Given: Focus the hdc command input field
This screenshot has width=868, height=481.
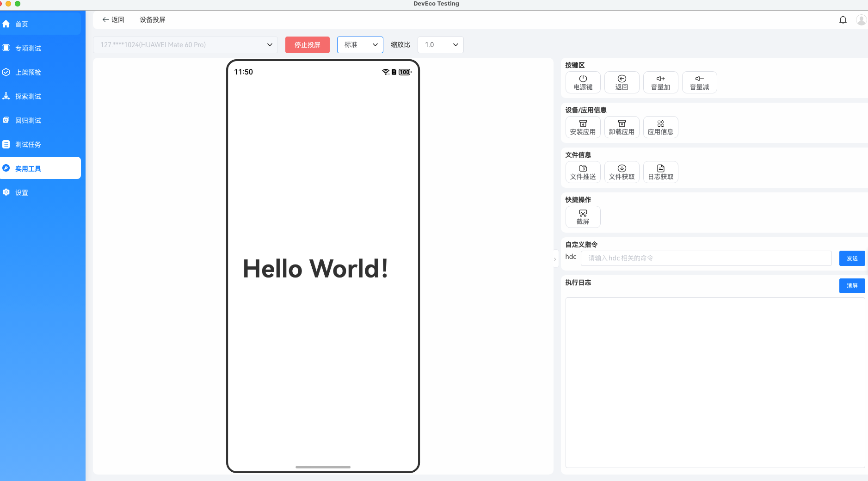Looking at the screenshot, I should pyautogui.click(x=706, y=258).
